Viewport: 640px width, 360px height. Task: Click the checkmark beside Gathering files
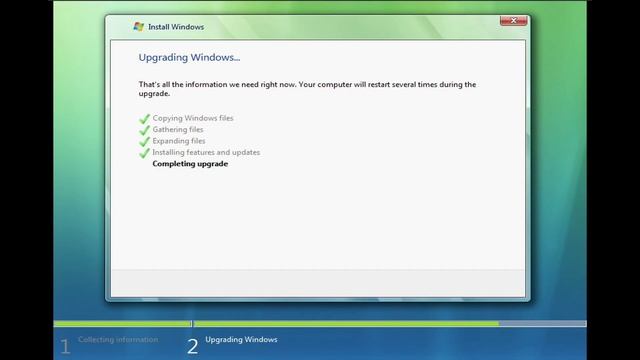(144, 130)
